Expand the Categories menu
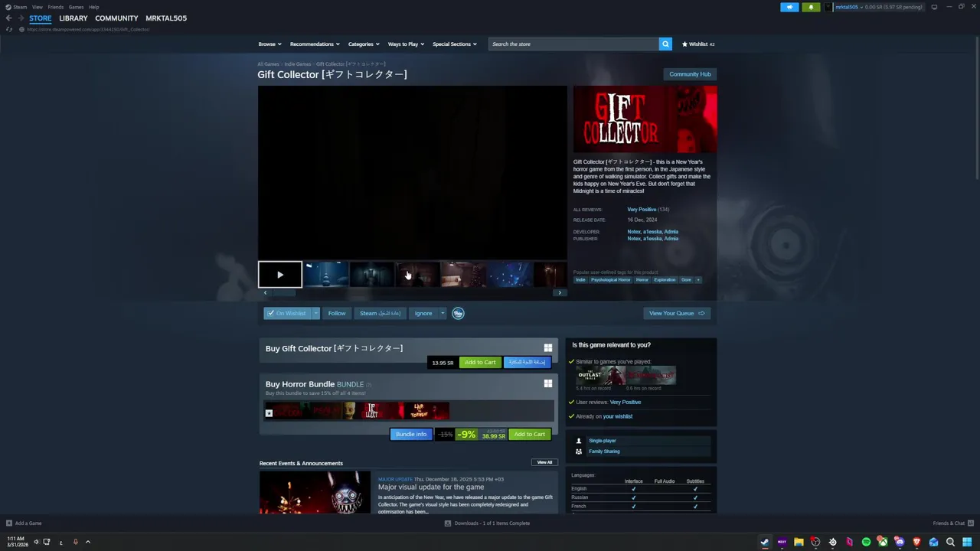This screenshot has height=551, width=980. pos(364,44)
